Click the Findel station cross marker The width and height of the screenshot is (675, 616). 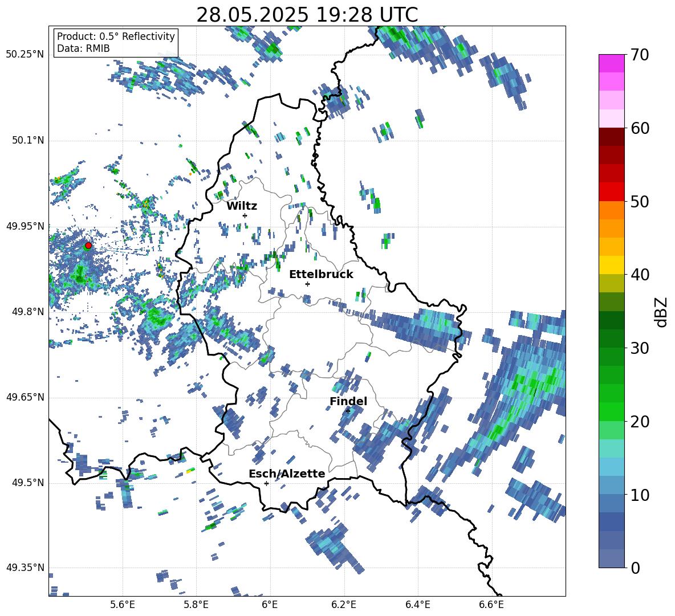348,411
